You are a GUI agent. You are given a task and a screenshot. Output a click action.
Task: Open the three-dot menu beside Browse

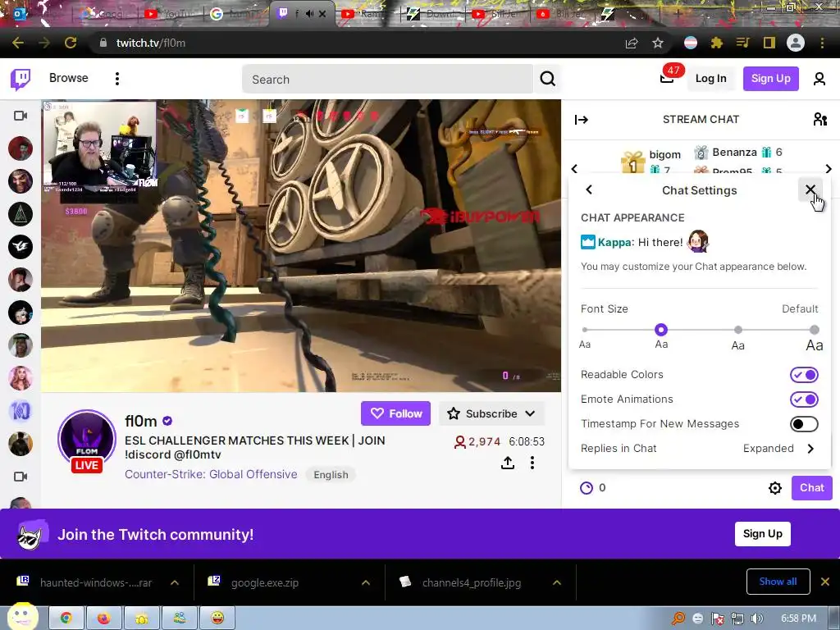116,79
